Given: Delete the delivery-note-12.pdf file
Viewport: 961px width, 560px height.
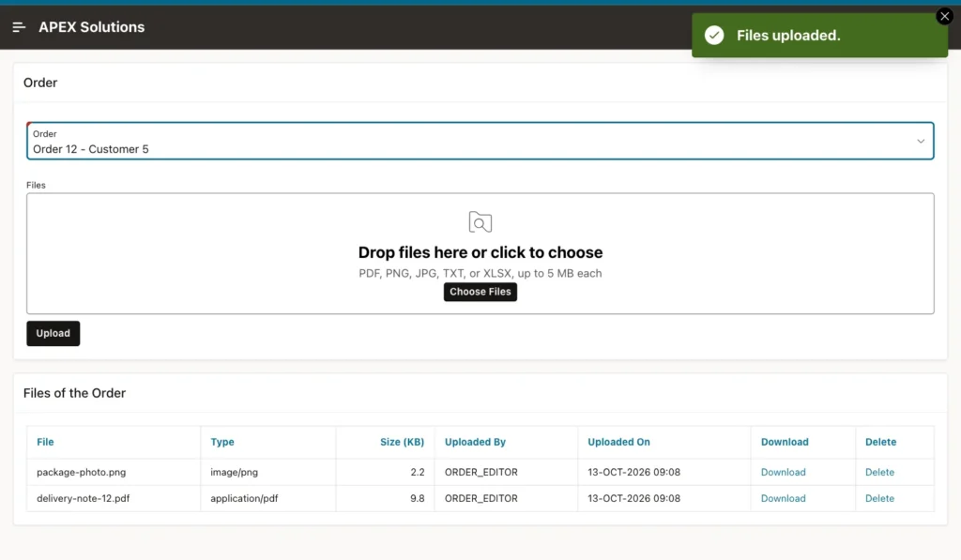Looking at the screenshot, I should pyautogui.click(x=879, y=499).
